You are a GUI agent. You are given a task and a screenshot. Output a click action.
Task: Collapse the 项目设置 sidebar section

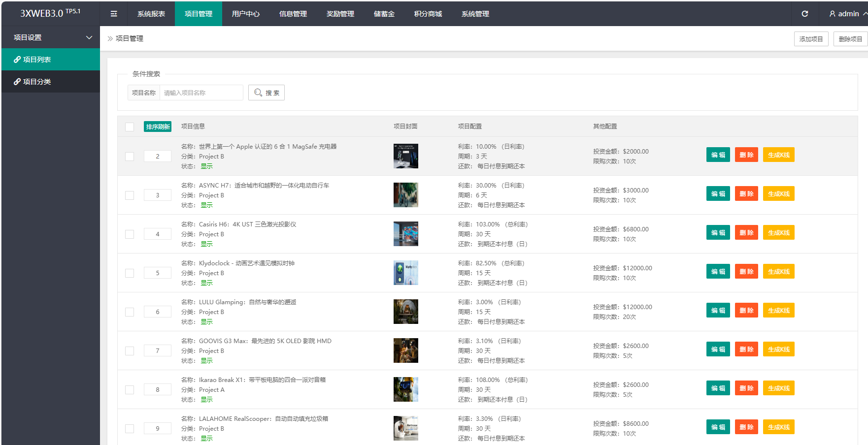point(89,37)
